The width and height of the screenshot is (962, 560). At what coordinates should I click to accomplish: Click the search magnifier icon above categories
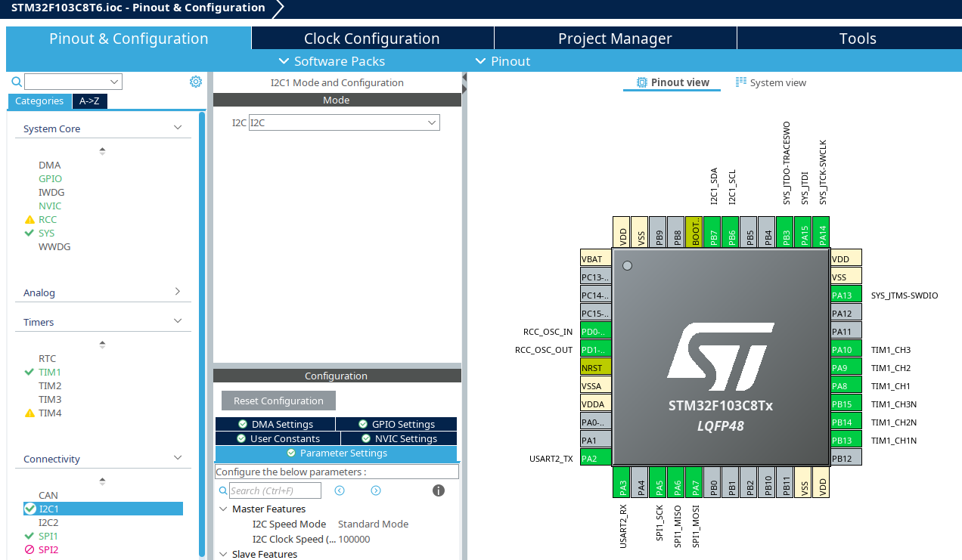(x=17, y=82)
